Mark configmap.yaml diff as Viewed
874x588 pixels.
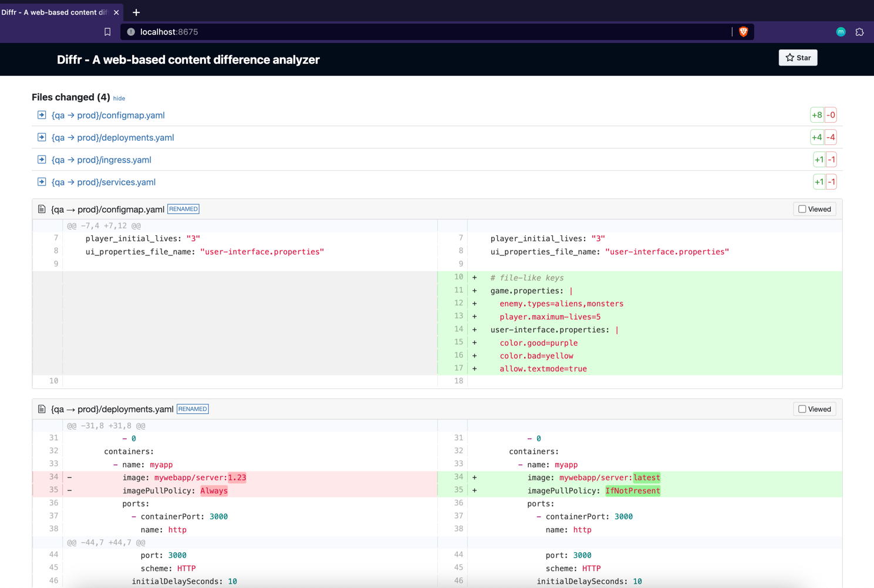point(815,209)
